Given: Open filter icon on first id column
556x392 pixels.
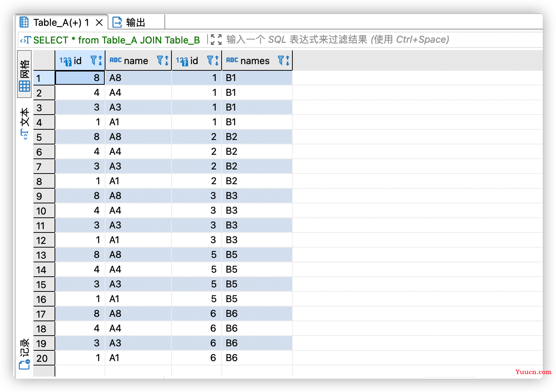Looking at the screenshot, I should pos(94,60).
